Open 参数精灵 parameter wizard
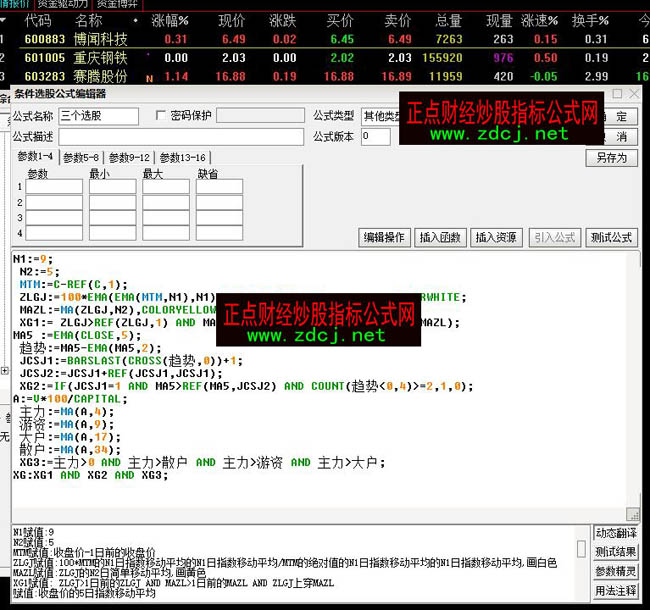650x610 pixels. [x=617, y=572]
